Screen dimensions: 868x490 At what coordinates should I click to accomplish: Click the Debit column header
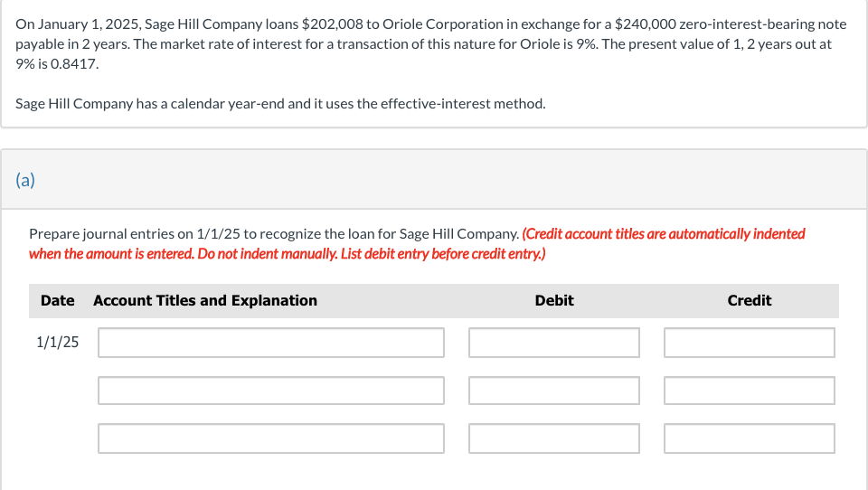tap(554, 301)
